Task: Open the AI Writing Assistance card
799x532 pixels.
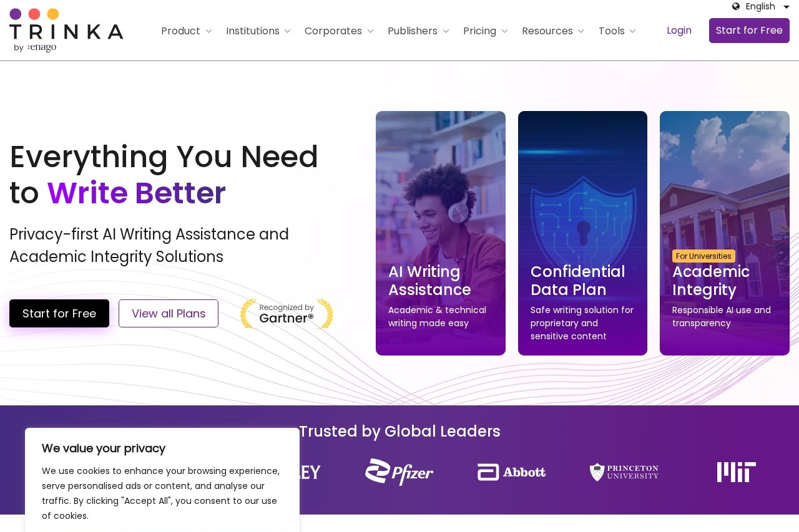Action: [441, 233]
